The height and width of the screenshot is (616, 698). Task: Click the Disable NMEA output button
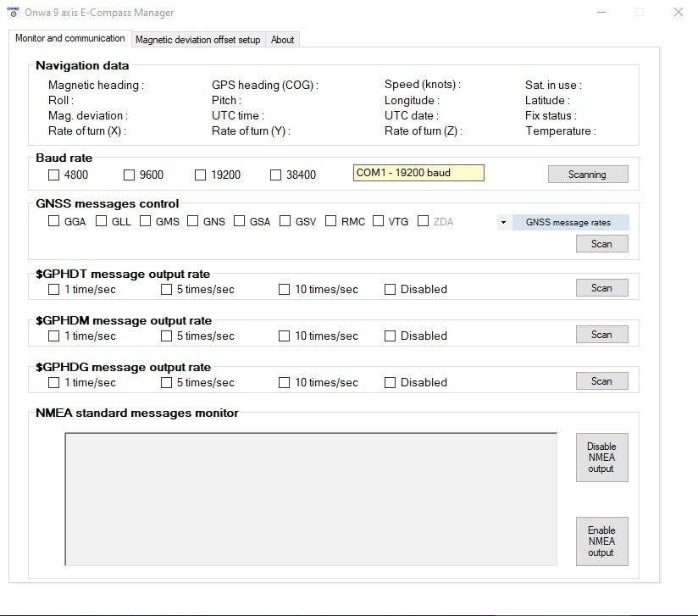(601, 458)
